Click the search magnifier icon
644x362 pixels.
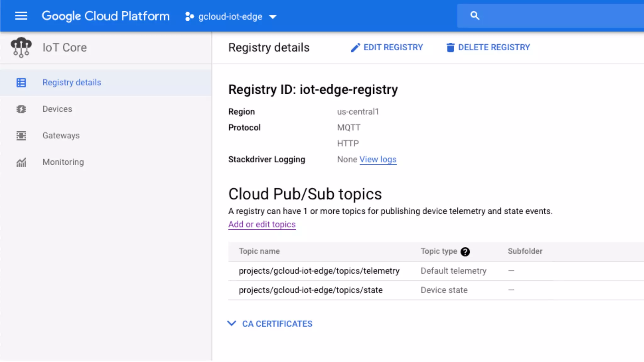[x=475, y=16]
